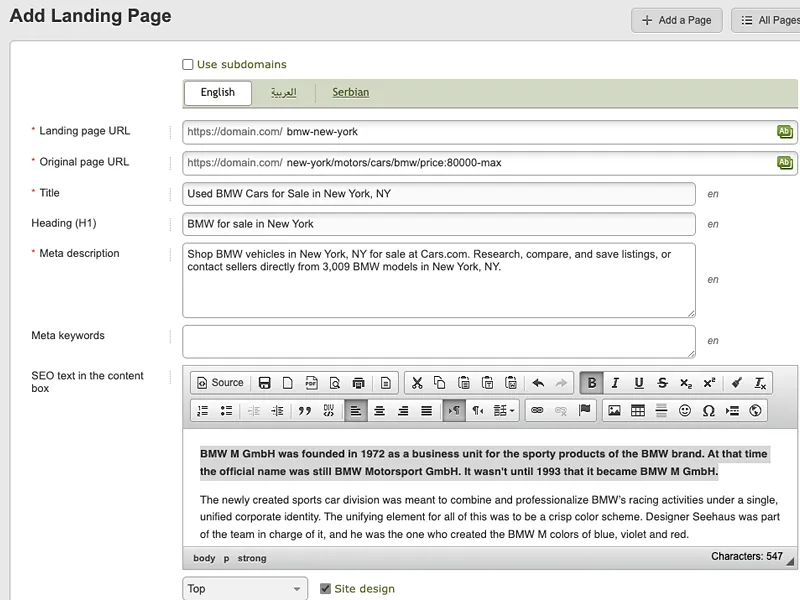Click the New Page icon
Screen dimensions: 800x600
(288, 383)
